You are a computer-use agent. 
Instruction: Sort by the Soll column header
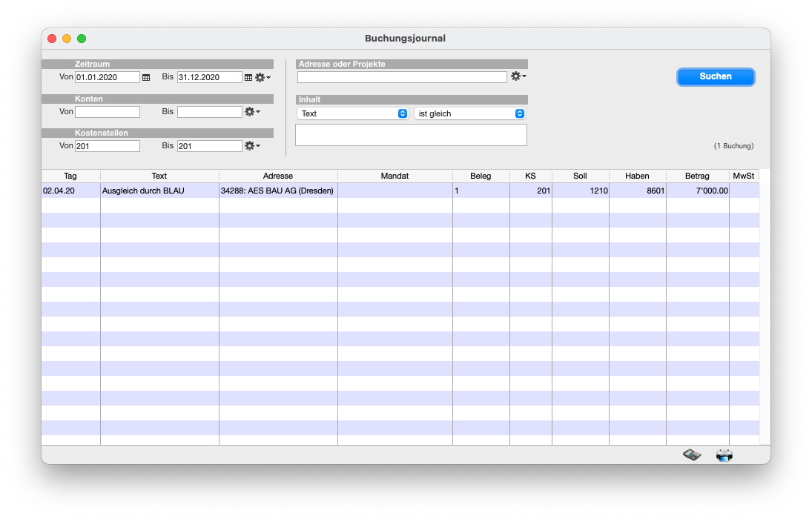(581, 176)
